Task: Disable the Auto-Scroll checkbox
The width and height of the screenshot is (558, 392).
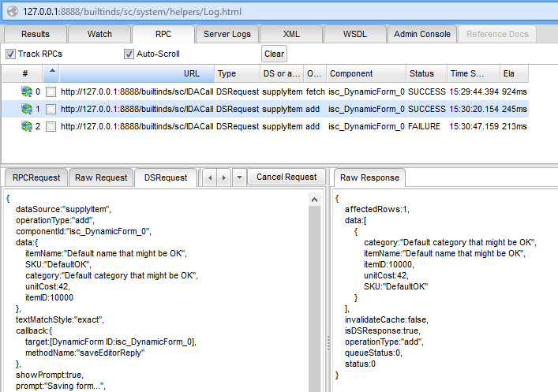Action: [x=129, y=54]
